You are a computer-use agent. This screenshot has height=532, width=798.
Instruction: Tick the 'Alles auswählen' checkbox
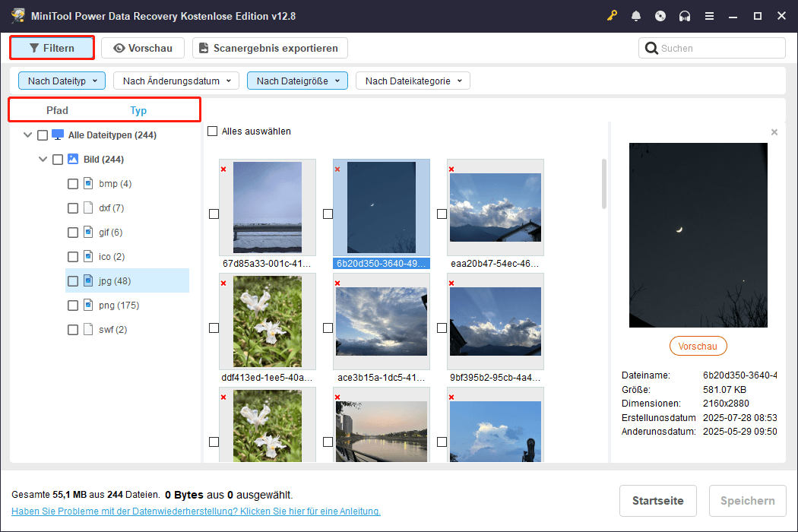[213, 131]
